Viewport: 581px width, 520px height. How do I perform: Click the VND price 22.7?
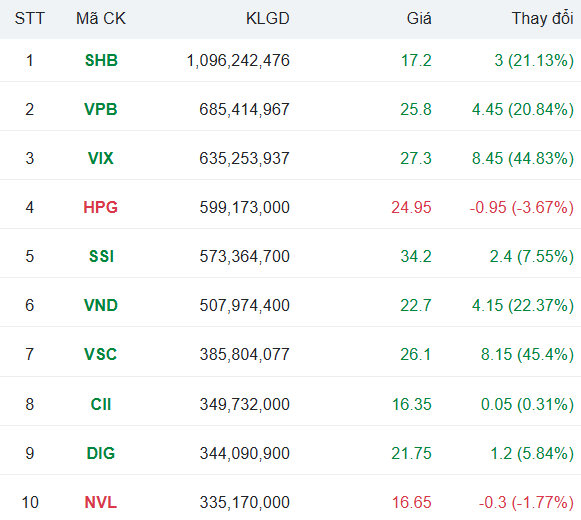pos(416,305)
